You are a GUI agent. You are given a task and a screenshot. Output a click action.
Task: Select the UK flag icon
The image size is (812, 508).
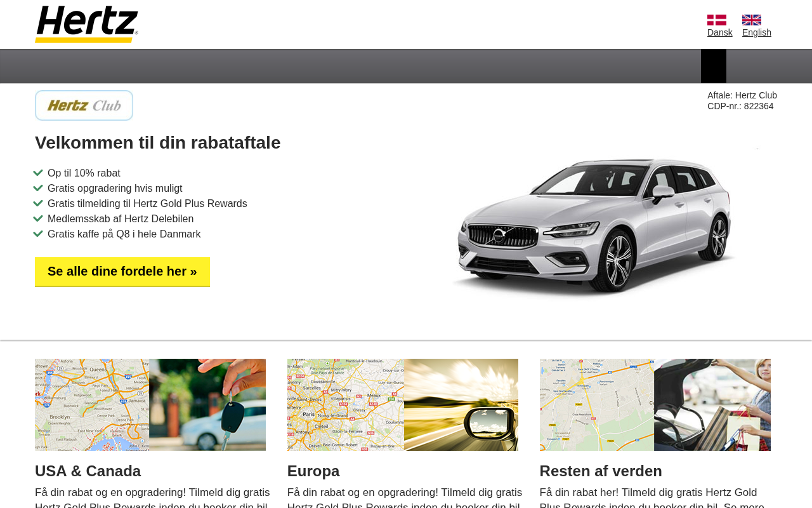752,20
